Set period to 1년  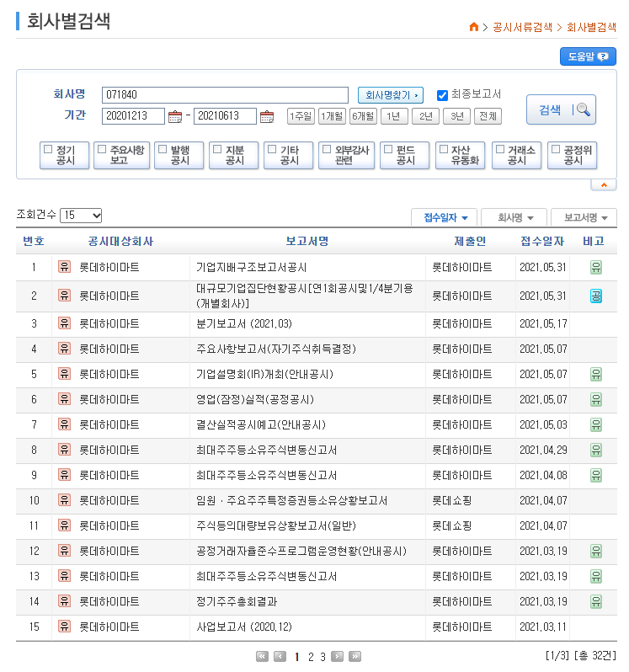point(394,116)
